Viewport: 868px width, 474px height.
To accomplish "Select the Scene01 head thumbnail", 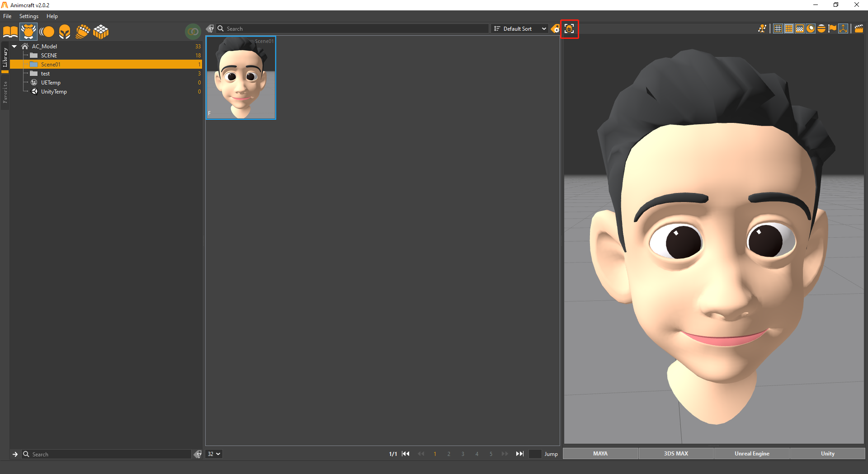I will pyautogui.click(x=241, y=78).
